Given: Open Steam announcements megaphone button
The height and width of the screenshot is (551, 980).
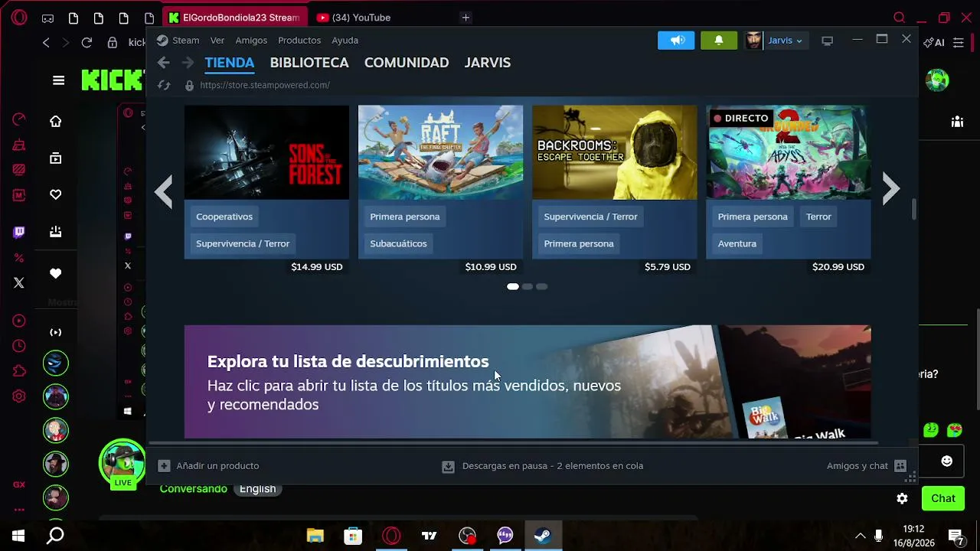Looking at the screenshot, I should point(676,41).
